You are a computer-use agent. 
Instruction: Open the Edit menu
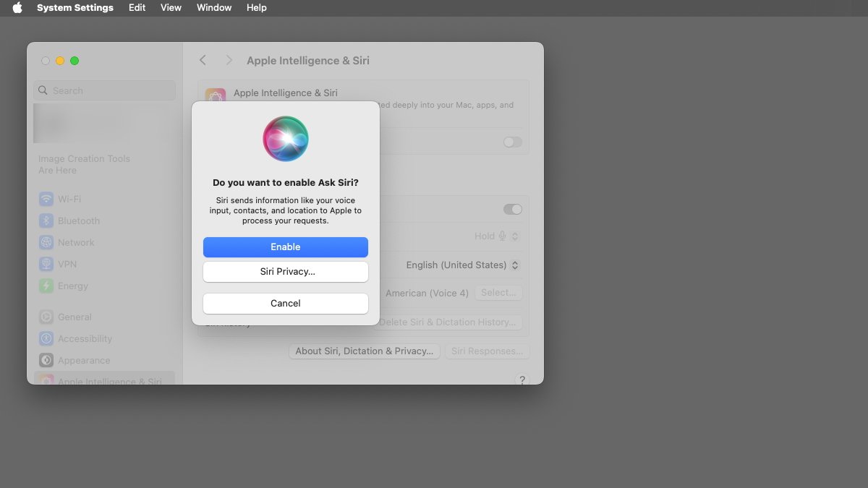pyautogui.click(x=137, y=8)
